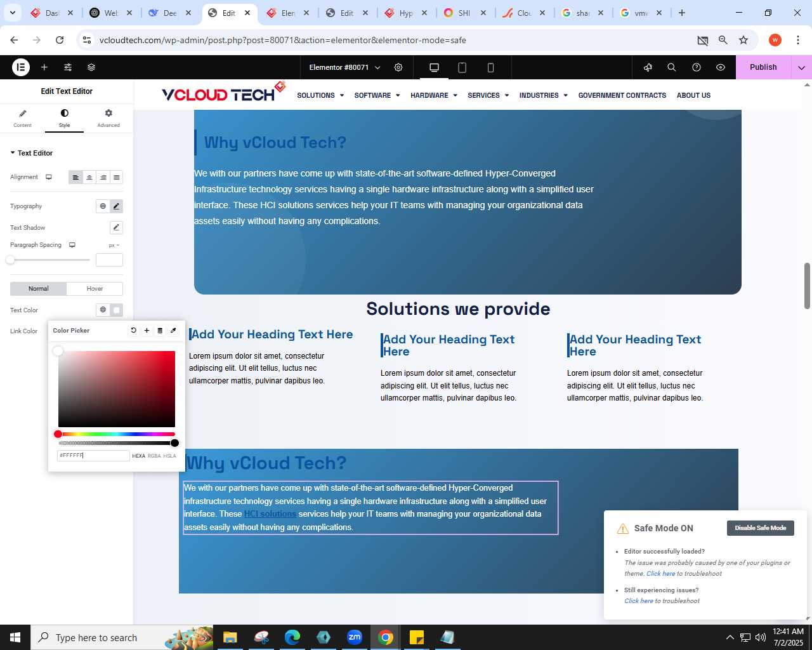Select the Normal state tab
Viewport: 812px width, 650px height.
pyautogui.click(x=38, y=289)
